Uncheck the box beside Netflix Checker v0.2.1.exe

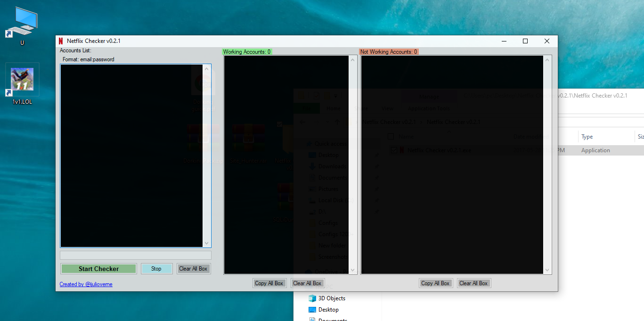tap(394, 150)
